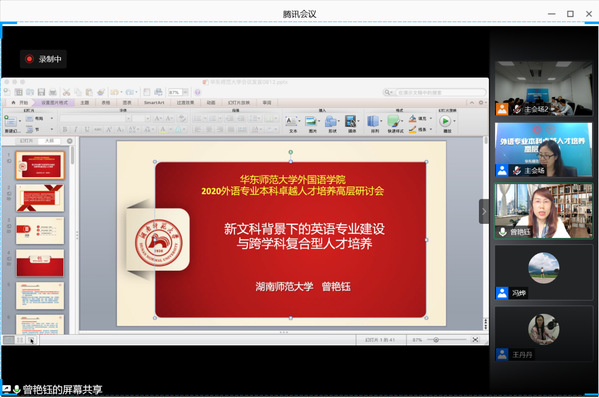Click the red recording indicator 录制中
The width and height of the screenshot is (599, 398).
point(43,59)
